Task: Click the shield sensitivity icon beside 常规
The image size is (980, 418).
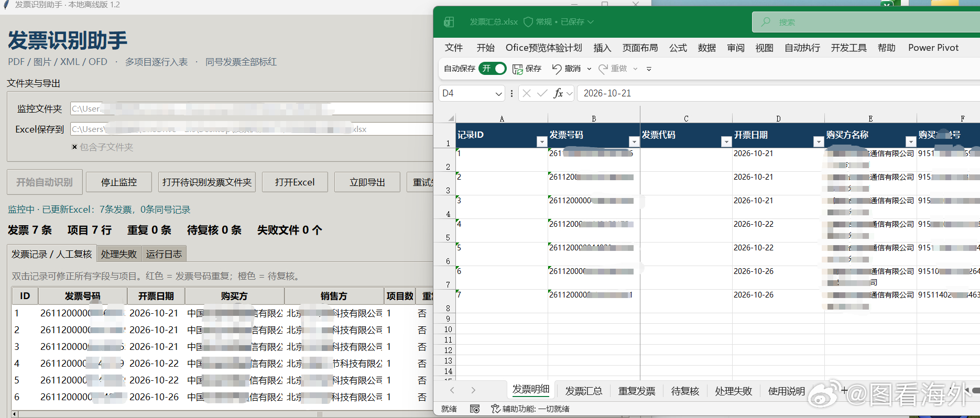Action: (x=528, y=22)
